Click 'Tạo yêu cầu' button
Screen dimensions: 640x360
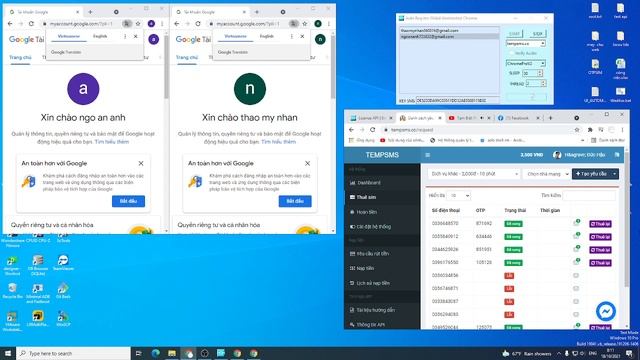pos(591,174)
